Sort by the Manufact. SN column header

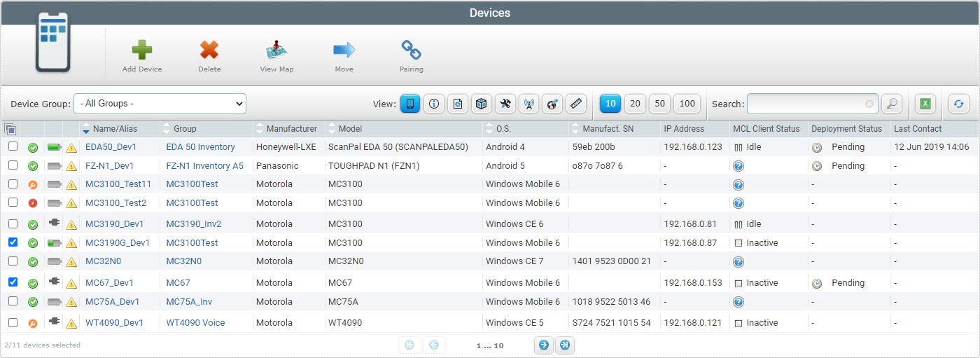tap(608, 129)
